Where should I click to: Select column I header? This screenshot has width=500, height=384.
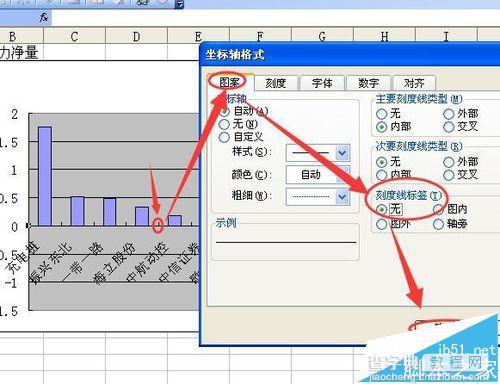pos(446,36)
